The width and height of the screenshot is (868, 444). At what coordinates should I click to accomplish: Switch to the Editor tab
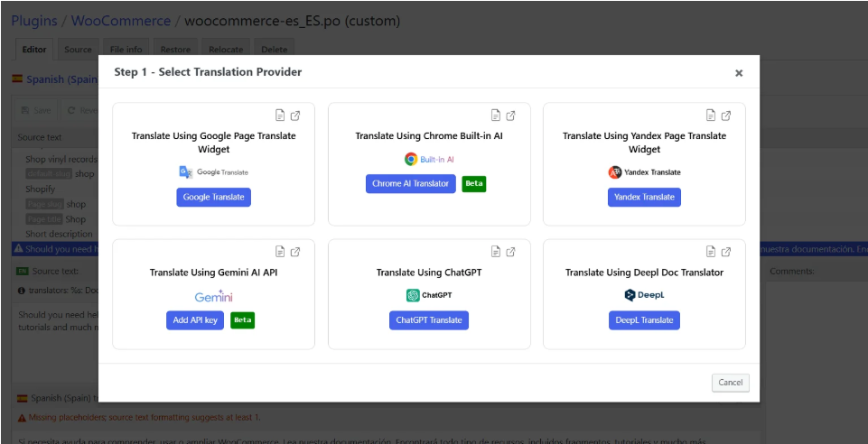[x=34, y=50]
